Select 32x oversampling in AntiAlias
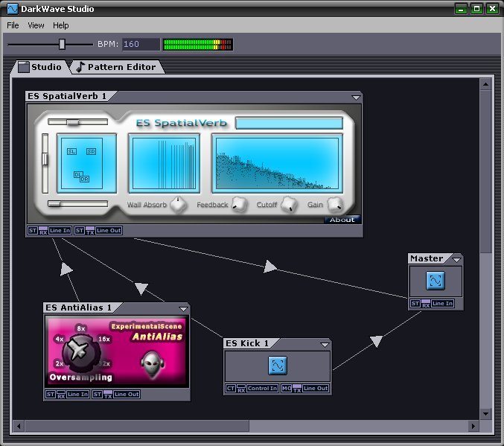 [105, 363]
